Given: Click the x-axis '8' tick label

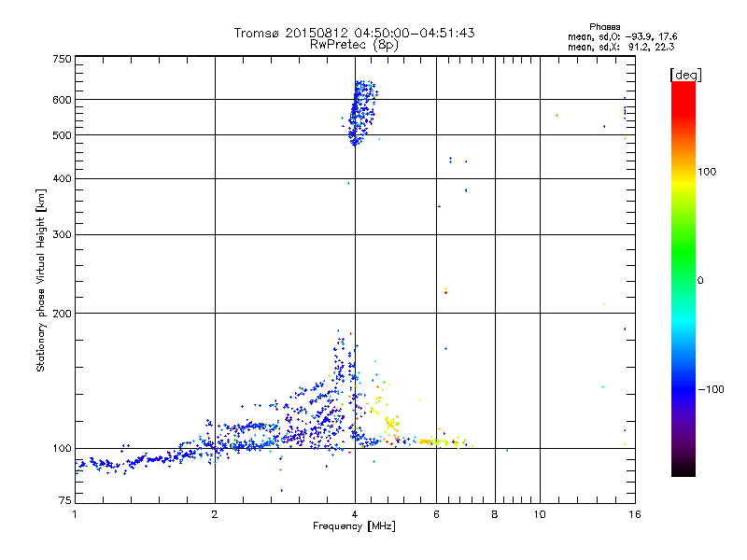Looking at the screenshot, I should pyautogui.click(x=495, y=514).
